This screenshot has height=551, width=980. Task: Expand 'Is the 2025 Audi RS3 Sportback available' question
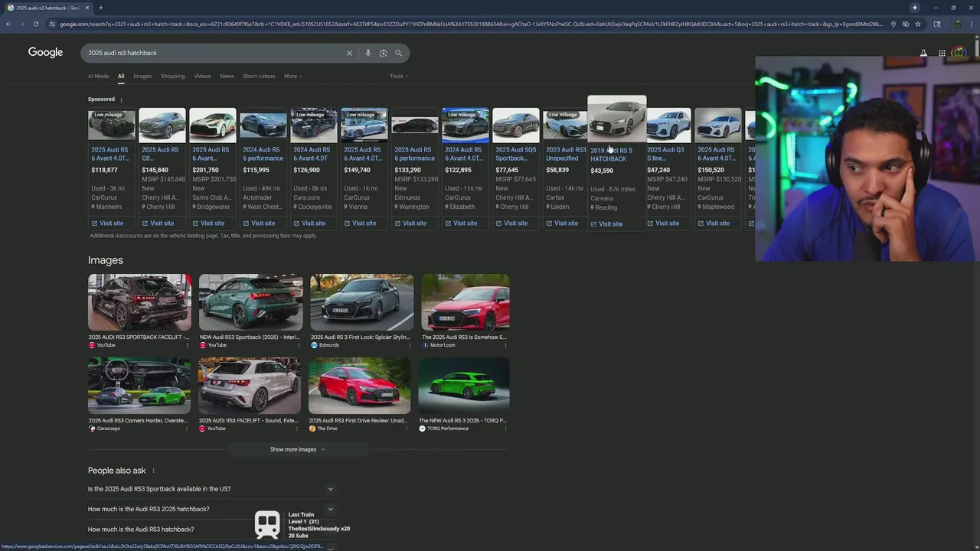pos(211,489)
